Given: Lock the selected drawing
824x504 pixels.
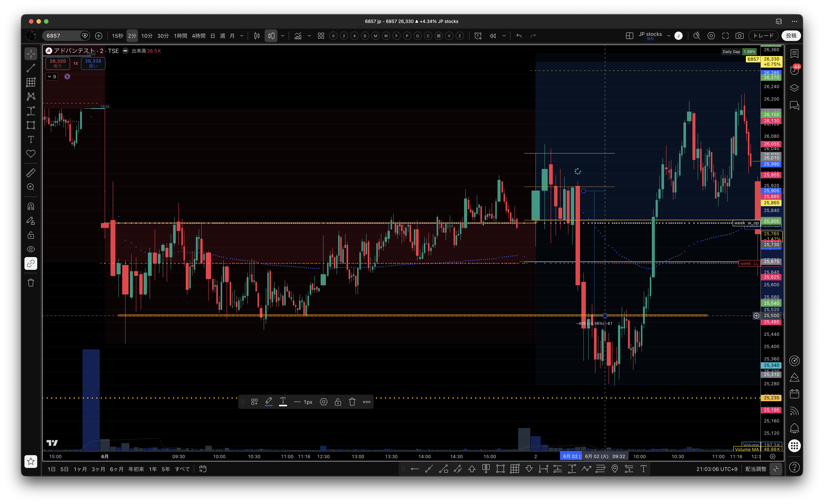Looking at the screenshot, I should tap(338, 402).
